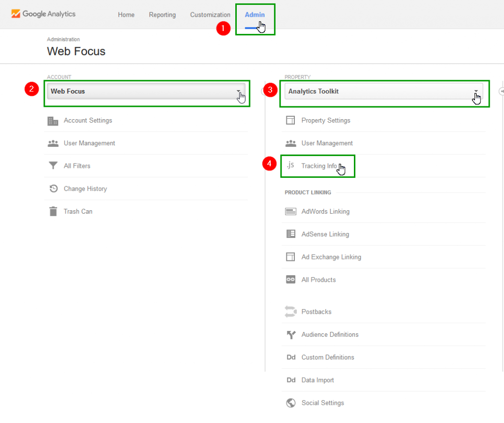Click the Account Settings building icon
Viewport: 504px width, 423px height.
tap(53, 121)
